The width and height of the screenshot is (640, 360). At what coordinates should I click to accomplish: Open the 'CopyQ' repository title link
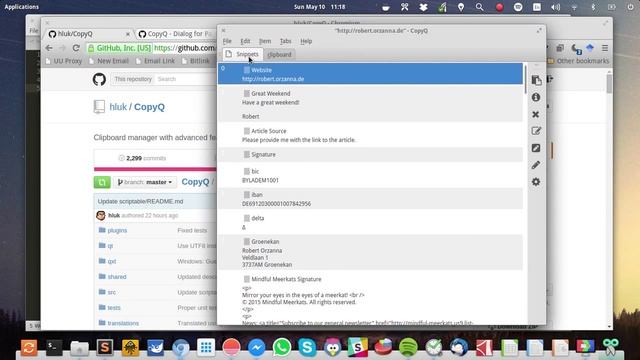(x=149, y=107)
